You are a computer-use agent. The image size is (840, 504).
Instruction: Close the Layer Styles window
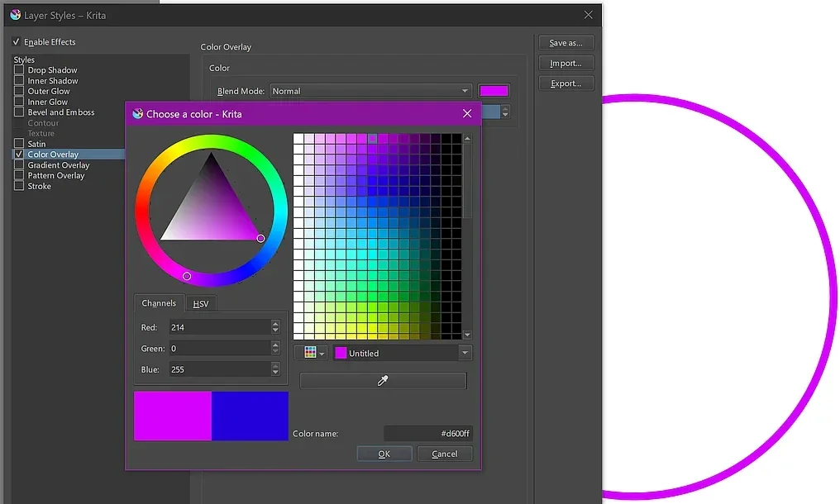pyautogui.click(x=588, y=15)
